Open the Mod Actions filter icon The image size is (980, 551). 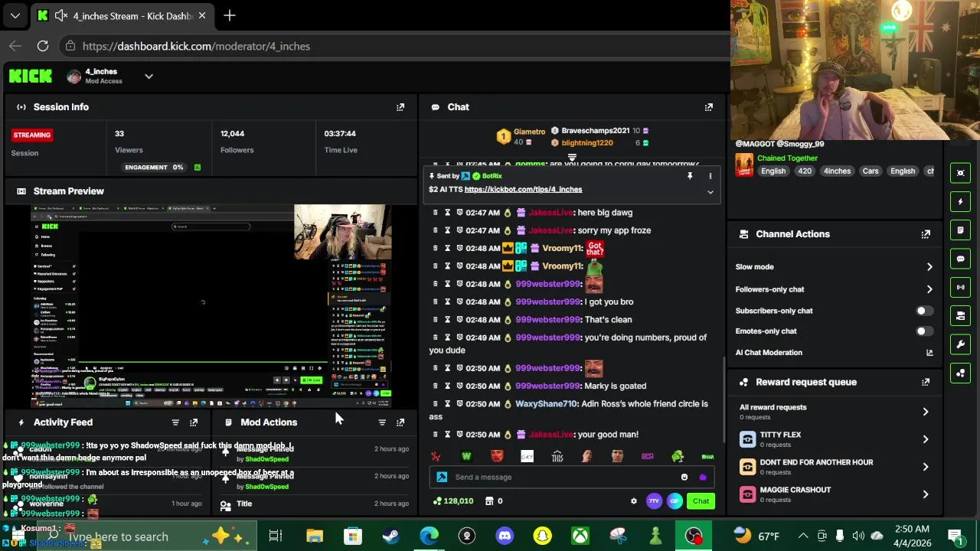point(382,422)
